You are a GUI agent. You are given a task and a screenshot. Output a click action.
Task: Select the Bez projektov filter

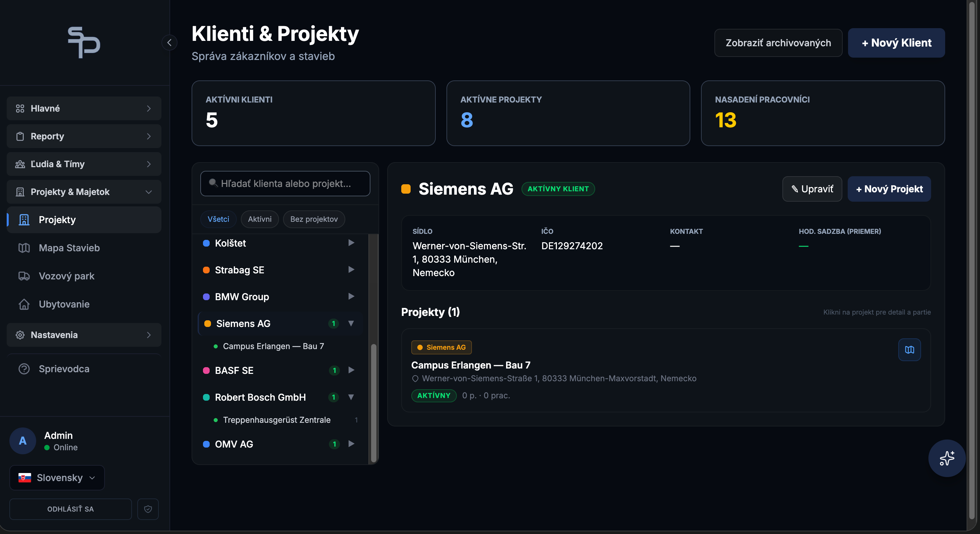pos(314,219)
